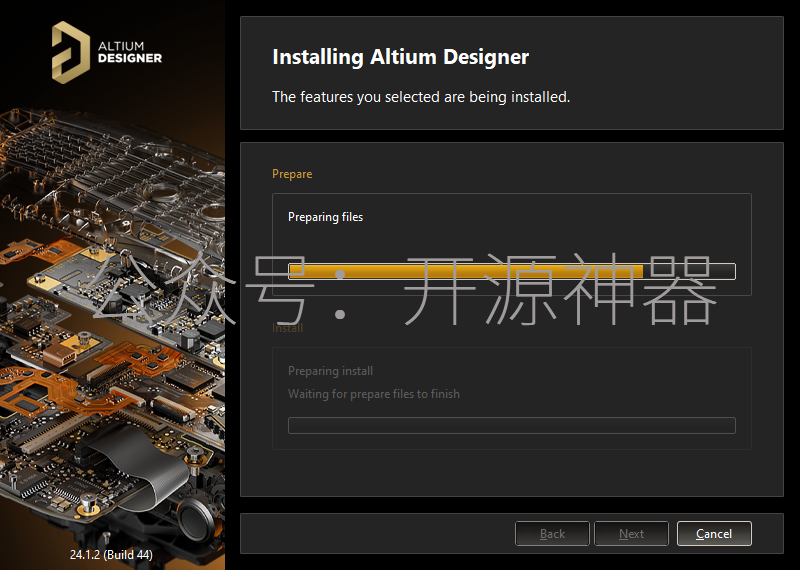Click the 'Prepare' section label

click(x=292, y=174)
